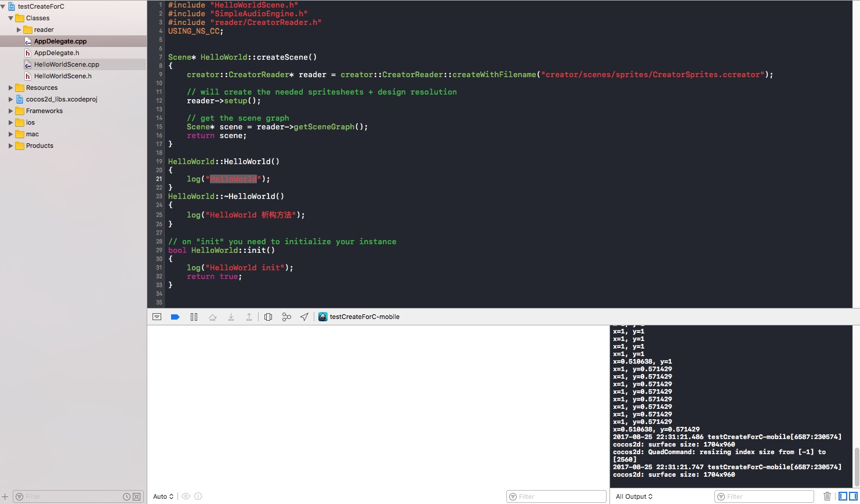Click the add file plus button

pyautogui.click(x=5, y=496)
